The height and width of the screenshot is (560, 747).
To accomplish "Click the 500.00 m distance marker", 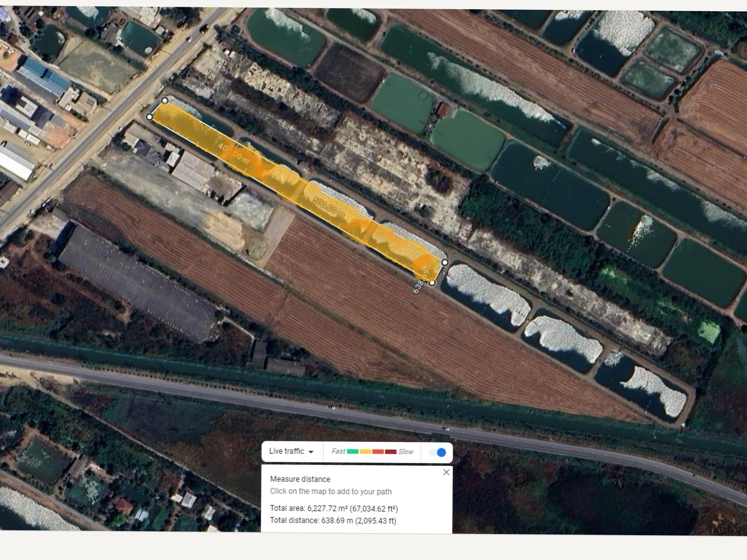I will click(328, 207).
